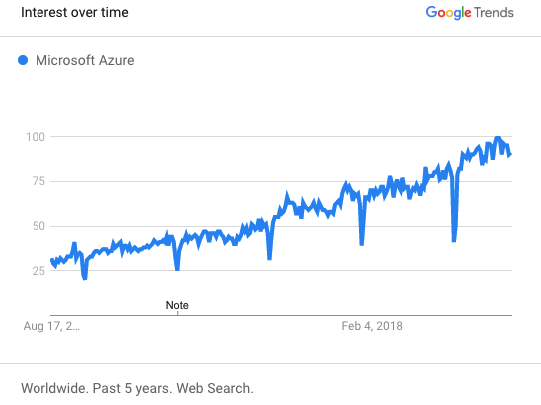Click the rightmost end of the trend line

click(x=510, y=155)
